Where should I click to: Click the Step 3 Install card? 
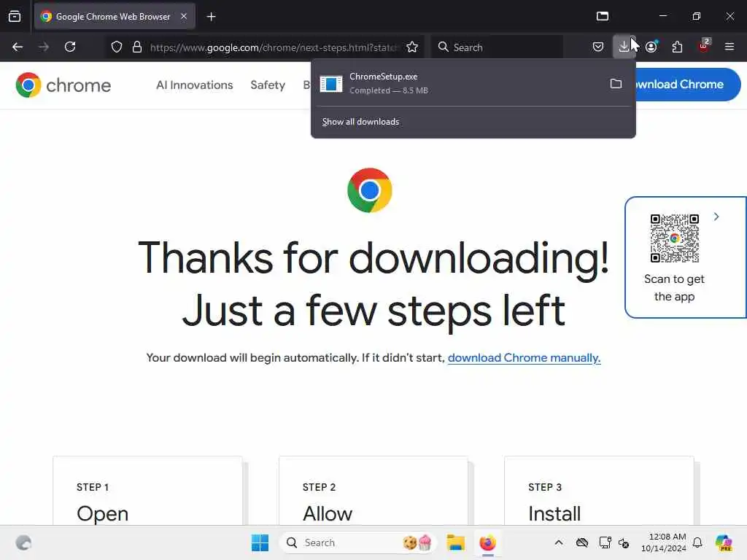600,491
